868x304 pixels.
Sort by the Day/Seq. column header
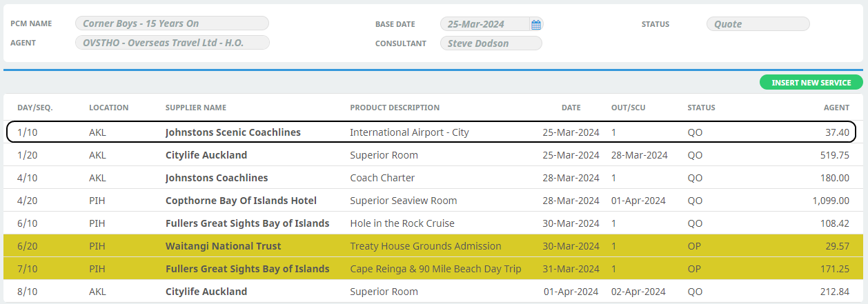pyautogui.click(x=35, y=108)
